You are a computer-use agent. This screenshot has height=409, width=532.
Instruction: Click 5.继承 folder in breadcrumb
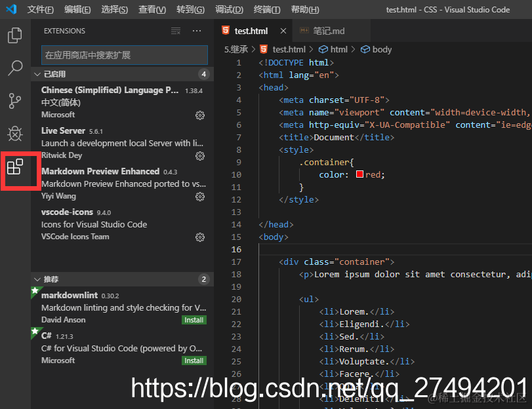(x=236, y=50)
